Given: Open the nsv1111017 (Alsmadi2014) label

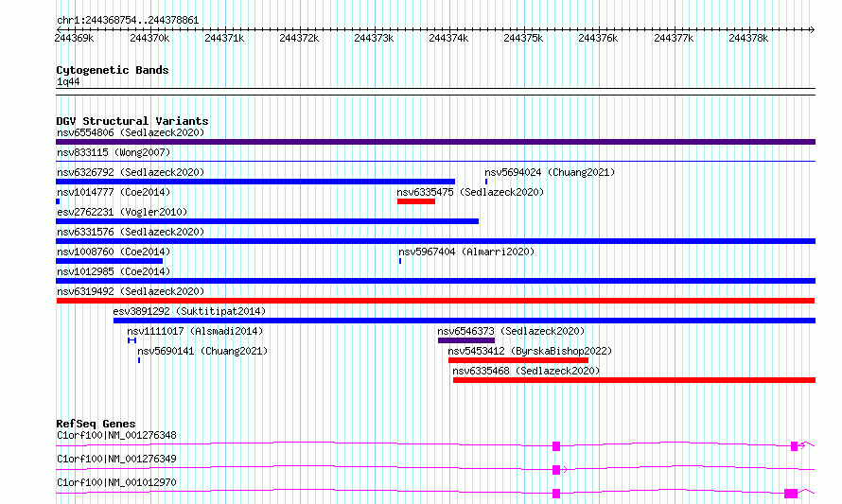Looking at the screenshot, I should (195, 331).
